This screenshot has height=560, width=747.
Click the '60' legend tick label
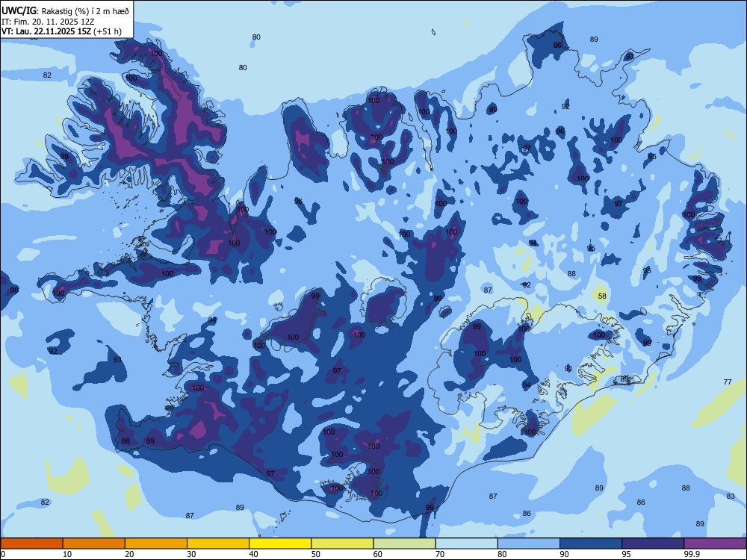coord(378,554)
